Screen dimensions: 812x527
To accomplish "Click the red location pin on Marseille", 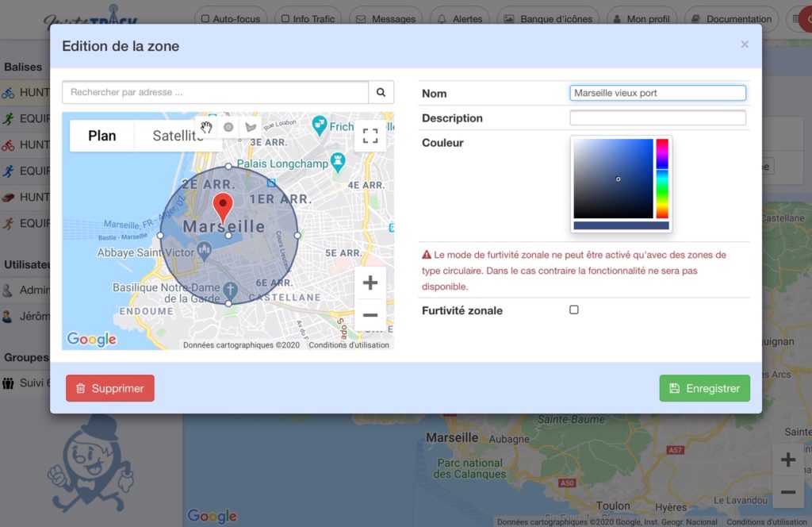I will (223, 208).
